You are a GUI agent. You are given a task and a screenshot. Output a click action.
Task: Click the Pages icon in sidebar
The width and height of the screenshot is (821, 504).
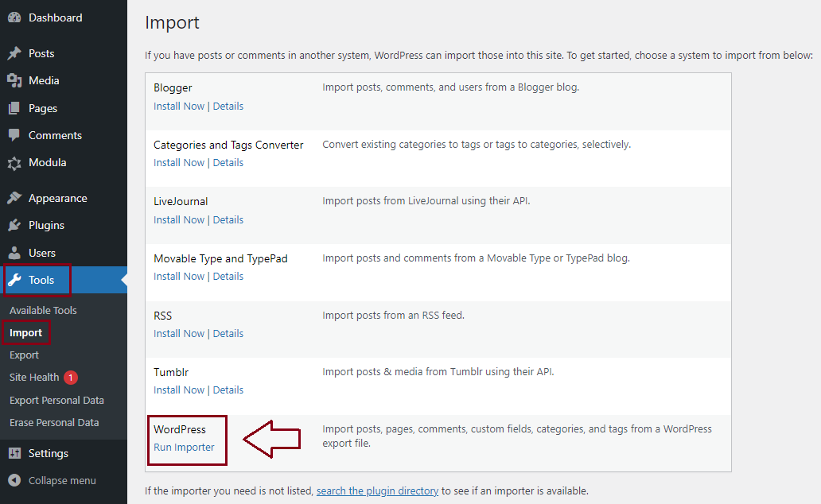(14, 108)
